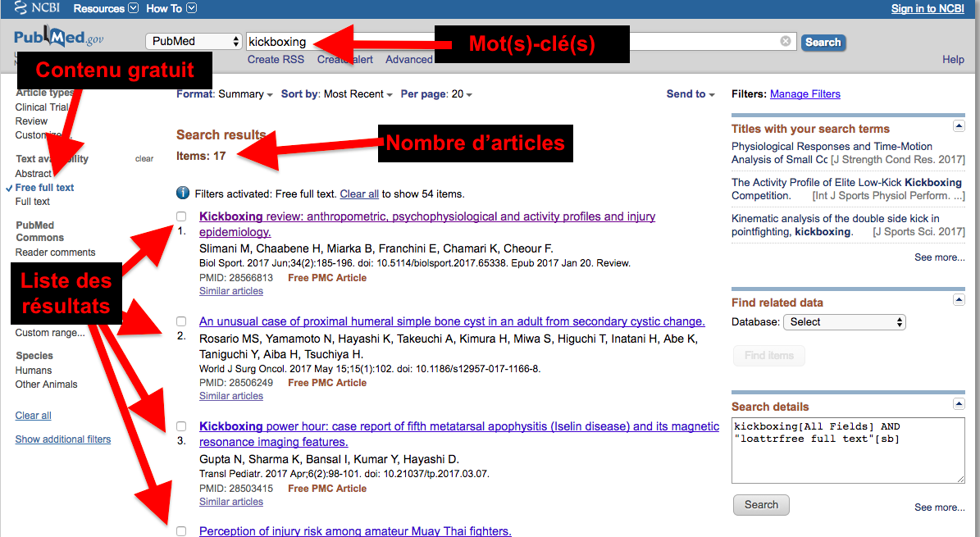The height and width of the screenshot is (537, 980).
Task: Open the proximal humeral bone cyst article
Action: [452, 321]
